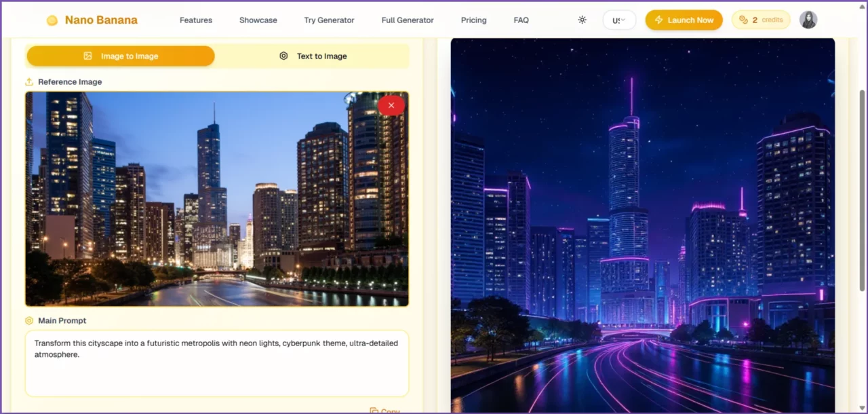This screenshot has height=414, width=868.
Task: Switch to the Text to Image tab
Action: point(313,56)
